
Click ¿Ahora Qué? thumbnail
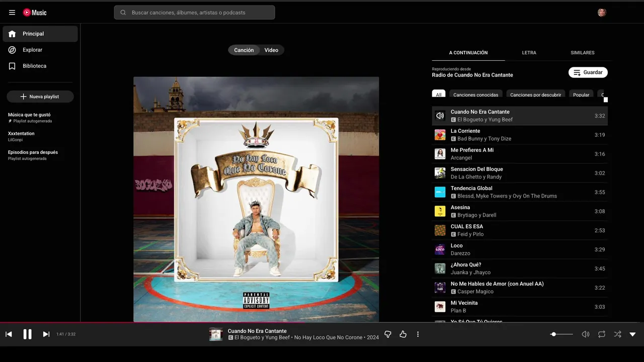[440, 268]
